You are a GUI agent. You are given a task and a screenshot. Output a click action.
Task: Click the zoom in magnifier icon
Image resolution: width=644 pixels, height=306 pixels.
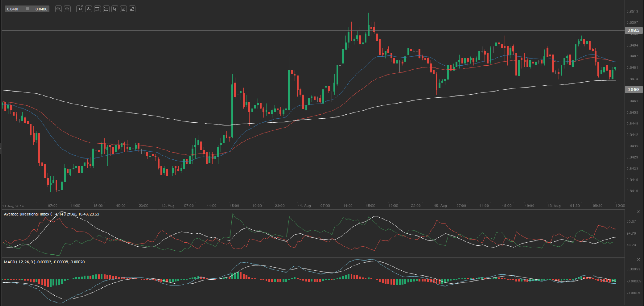[67, 9]
